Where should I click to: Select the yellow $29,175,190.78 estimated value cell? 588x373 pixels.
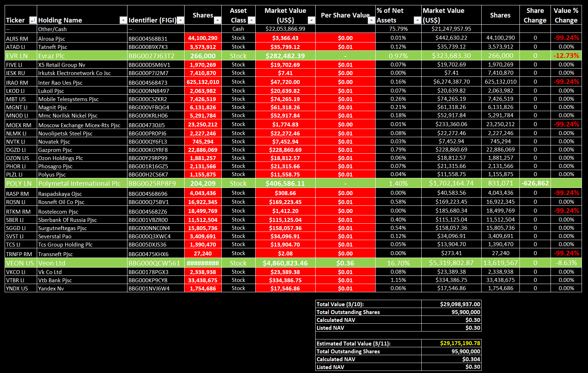(451, 343)
